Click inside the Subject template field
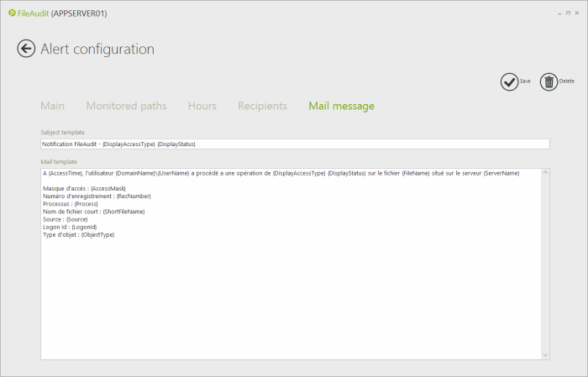This screenshot has height=377, width=588. point(294,144)
